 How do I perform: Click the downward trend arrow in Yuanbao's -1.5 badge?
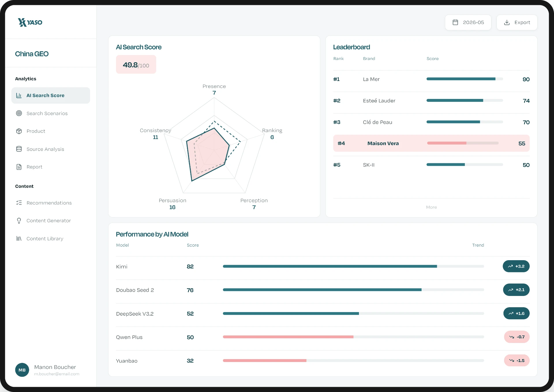[512, 361]
